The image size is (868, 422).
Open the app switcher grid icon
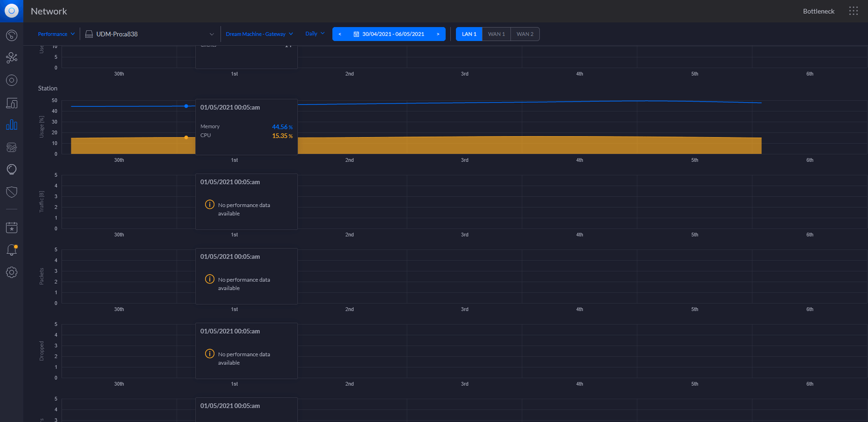853,11
